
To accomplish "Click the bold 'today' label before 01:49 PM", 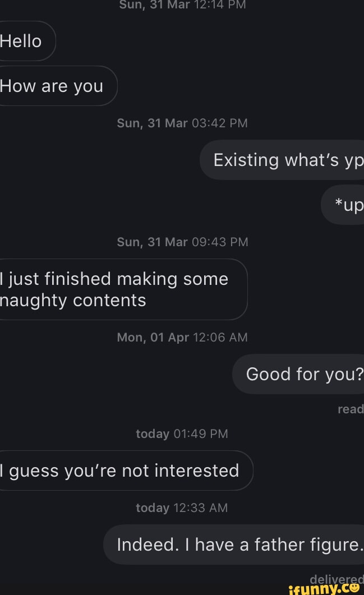I will tap(152, 433).
